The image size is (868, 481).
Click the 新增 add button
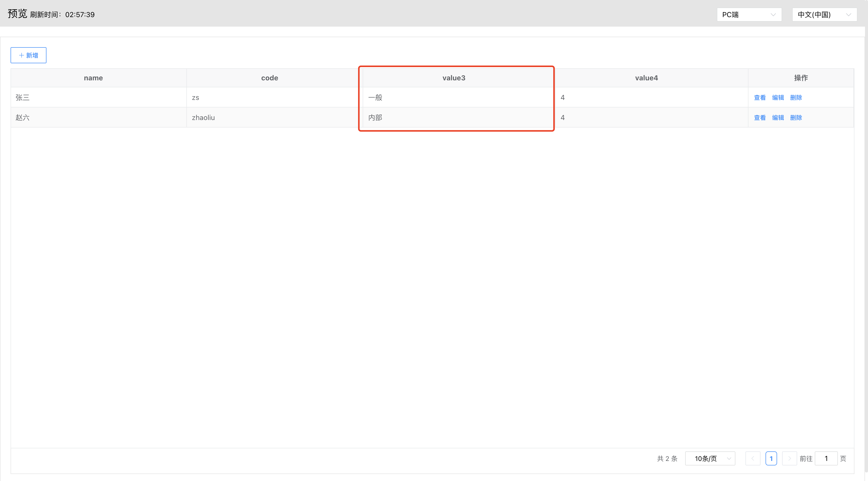tap(28, 55)
